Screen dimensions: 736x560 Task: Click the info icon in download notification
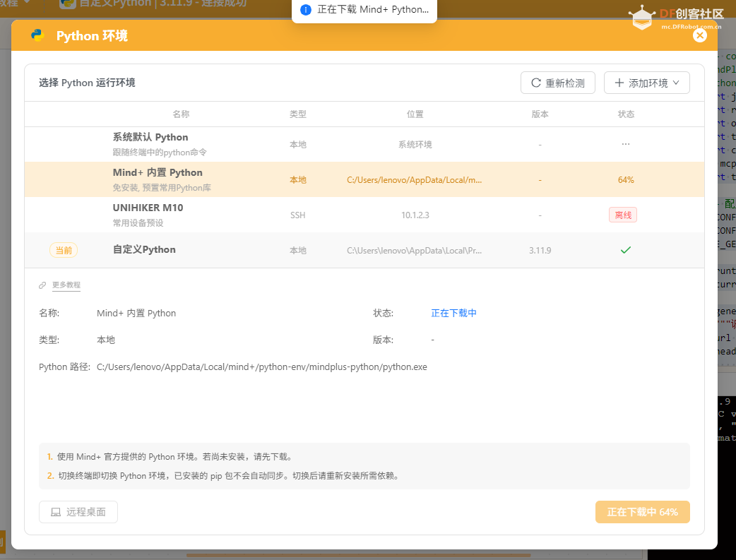pyautogui.click(x=306, y=9)
